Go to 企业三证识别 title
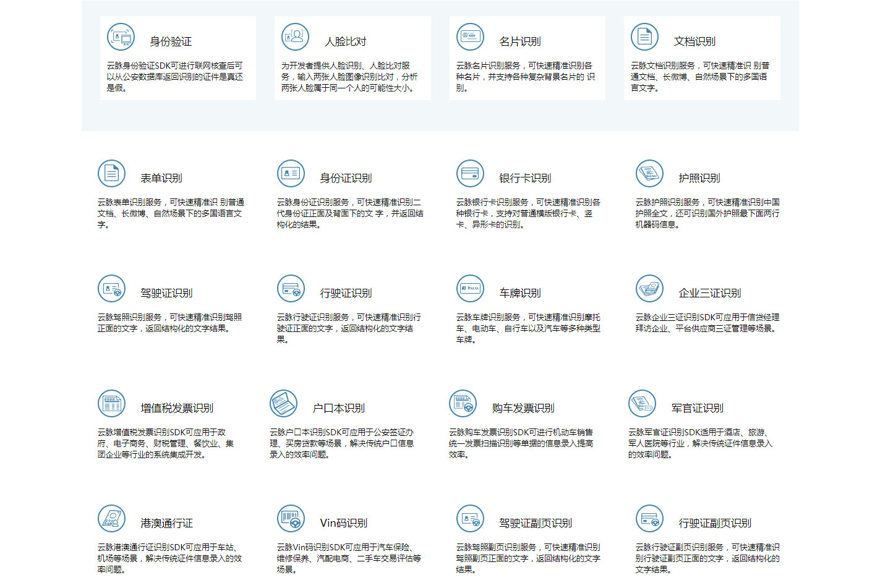The width and height of the screenshot is (880, 588). 710,293
